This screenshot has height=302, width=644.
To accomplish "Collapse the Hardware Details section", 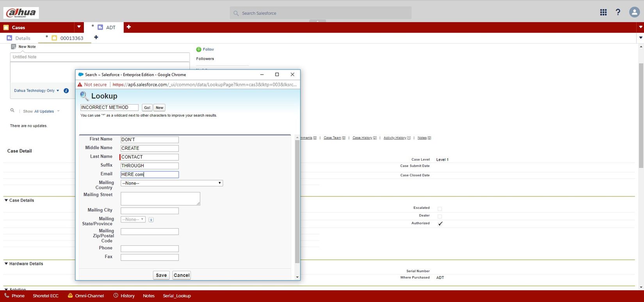I will [6, 264].
